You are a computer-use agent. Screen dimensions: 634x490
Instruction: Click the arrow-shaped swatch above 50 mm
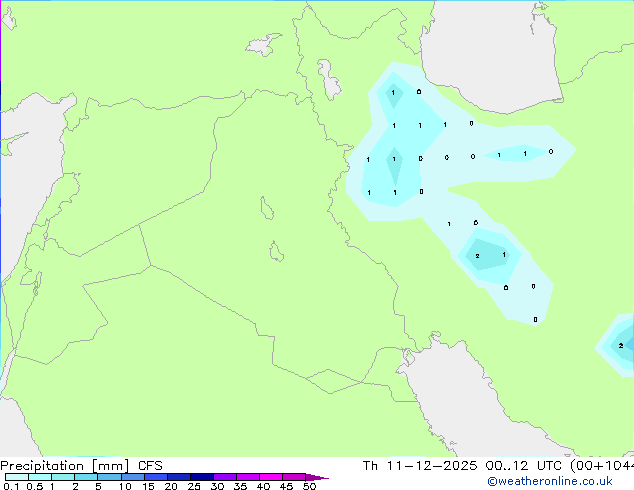317,477
